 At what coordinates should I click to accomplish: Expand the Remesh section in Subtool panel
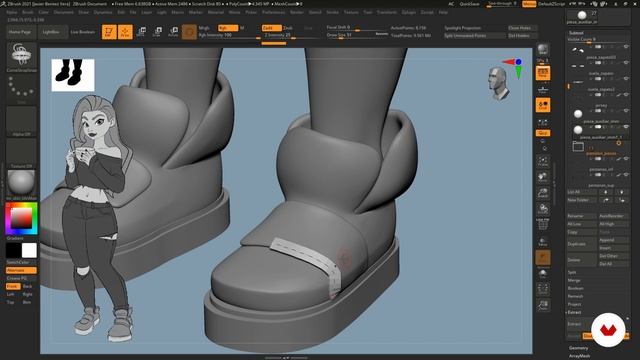575,296
